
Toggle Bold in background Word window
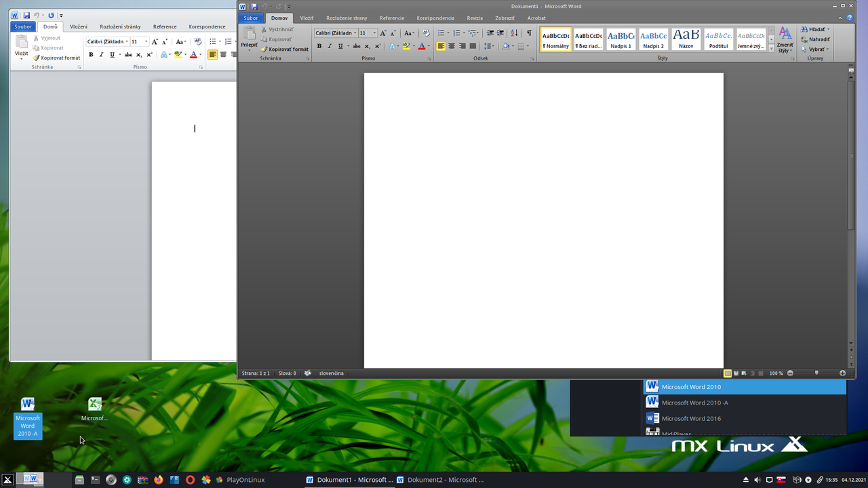[91, 55]
